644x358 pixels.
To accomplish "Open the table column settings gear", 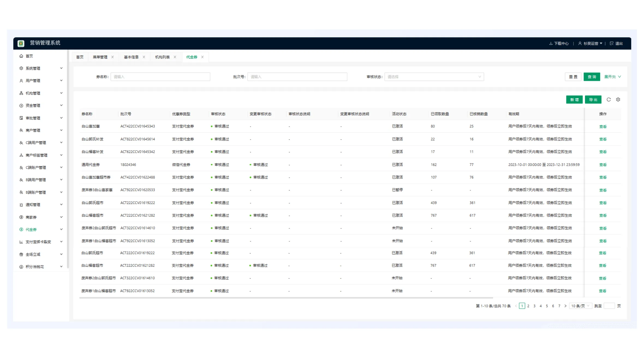I will [618, 100].
